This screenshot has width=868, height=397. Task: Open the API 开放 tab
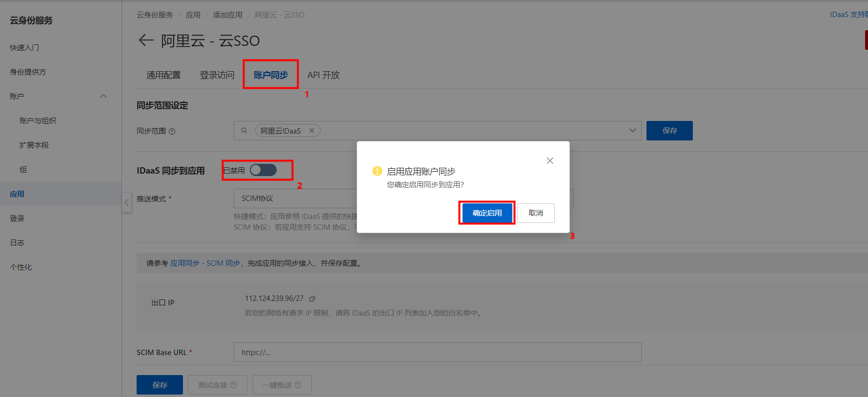323,75
